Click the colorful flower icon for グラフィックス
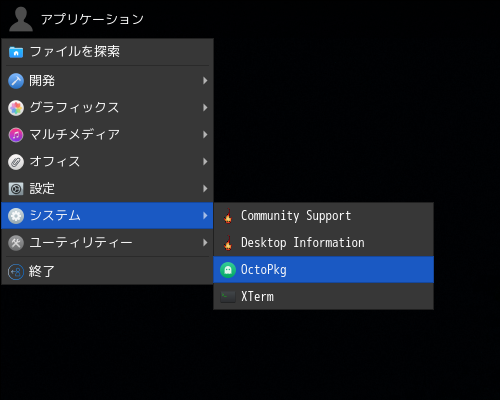The height and width of the screenshot is (400, 500). pyautogui.click(x=16, y=108)
